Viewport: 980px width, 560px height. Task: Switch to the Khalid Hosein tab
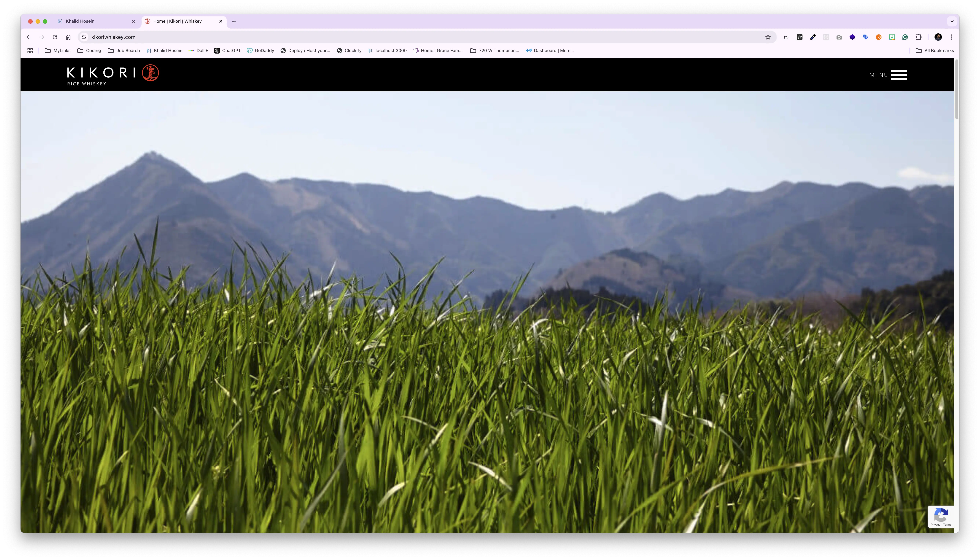(80, 21)
